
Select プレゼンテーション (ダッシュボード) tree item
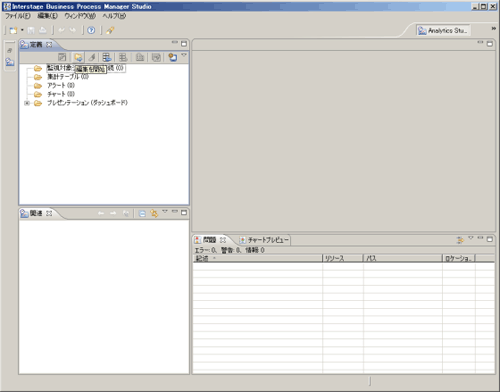[87, 103]
